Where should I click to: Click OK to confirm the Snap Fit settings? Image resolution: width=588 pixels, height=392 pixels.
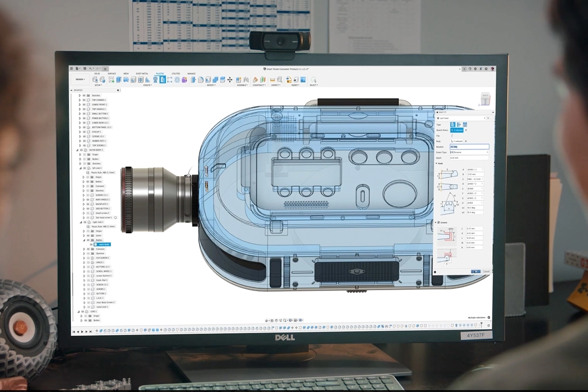pos(476,271)
